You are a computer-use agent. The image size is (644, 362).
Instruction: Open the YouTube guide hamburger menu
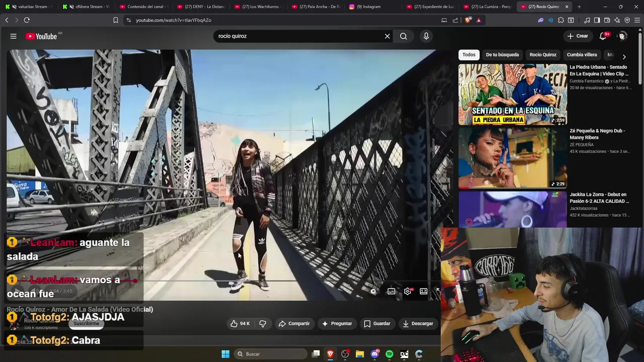[x=14, y=36]
